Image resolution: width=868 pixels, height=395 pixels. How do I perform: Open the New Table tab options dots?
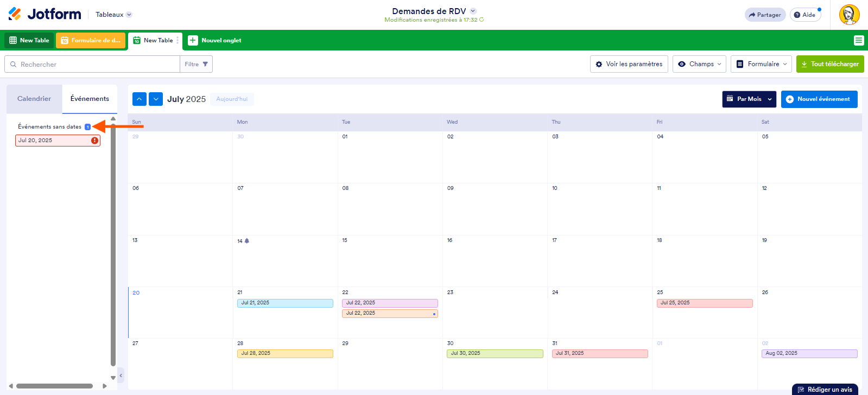coord(178,40)
